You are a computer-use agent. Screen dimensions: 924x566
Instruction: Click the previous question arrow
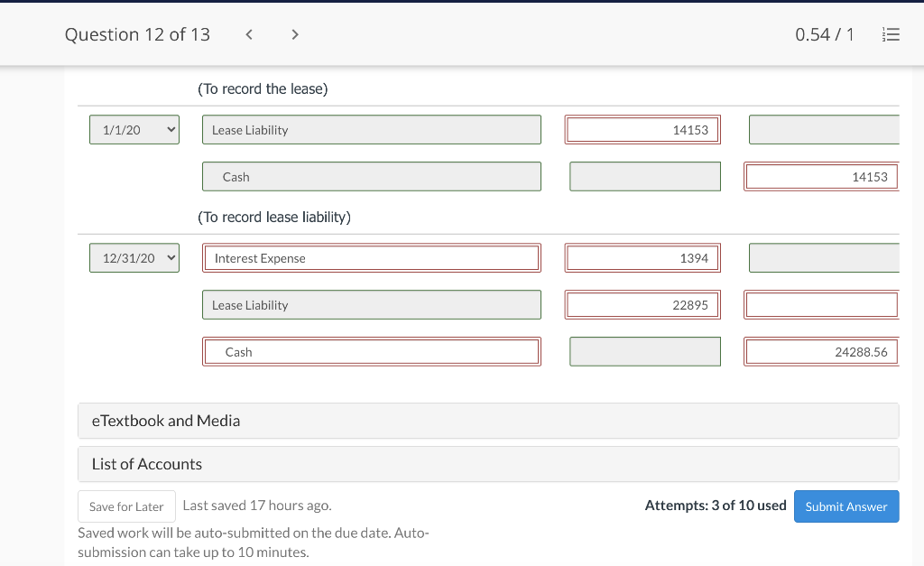249,34
